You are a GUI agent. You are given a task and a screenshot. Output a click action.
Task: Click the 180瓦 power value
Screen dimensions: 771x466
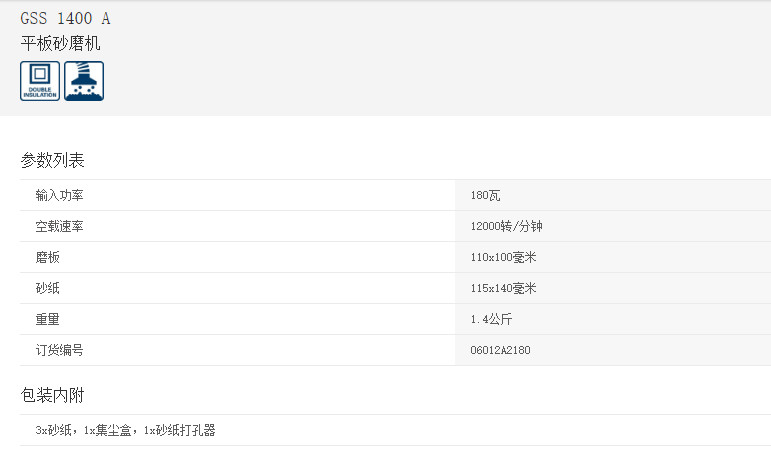[x=485, y=196]
